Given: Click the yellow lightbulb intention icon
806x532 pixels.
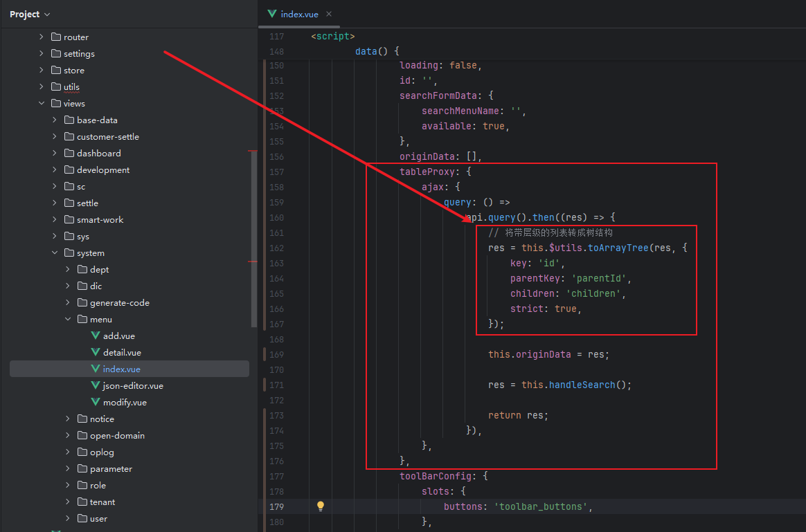Looking at the screenshot, I should coord(321,506).
